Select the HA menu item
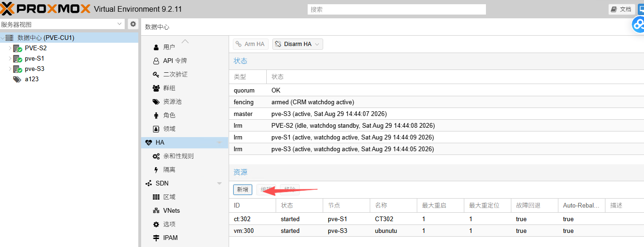Screen dimensions: 644x247 pos(184,142)
